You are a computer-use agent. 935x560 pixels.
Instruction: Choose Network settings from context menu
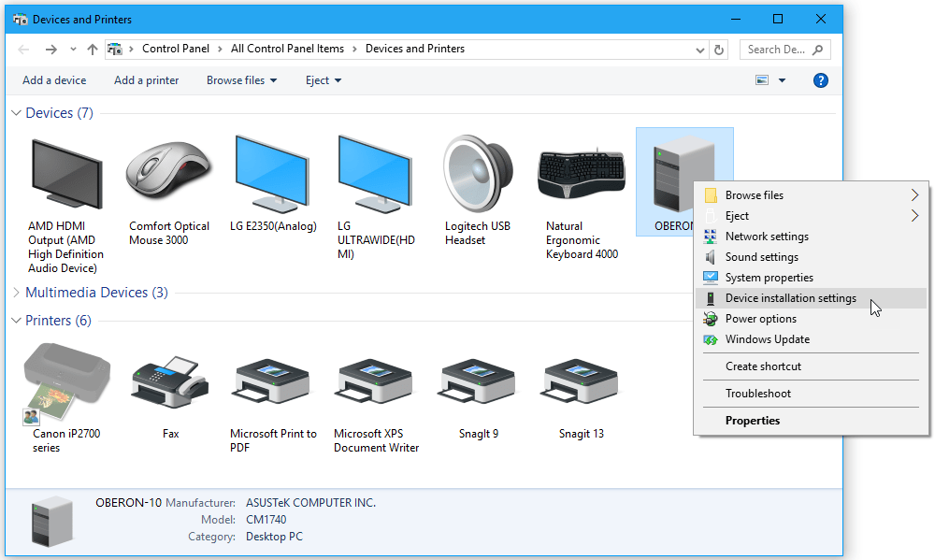point(812,237)
